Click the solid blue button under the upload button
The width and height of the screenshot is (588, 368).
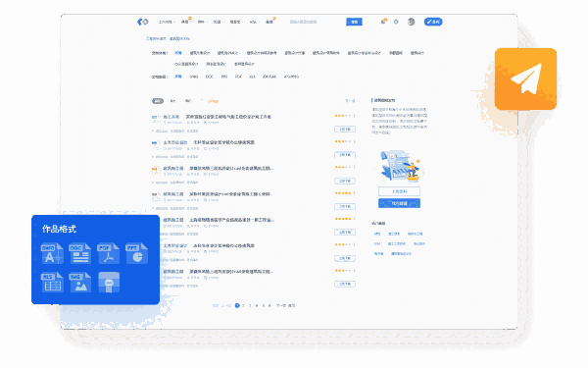click(x=399, y=203)
